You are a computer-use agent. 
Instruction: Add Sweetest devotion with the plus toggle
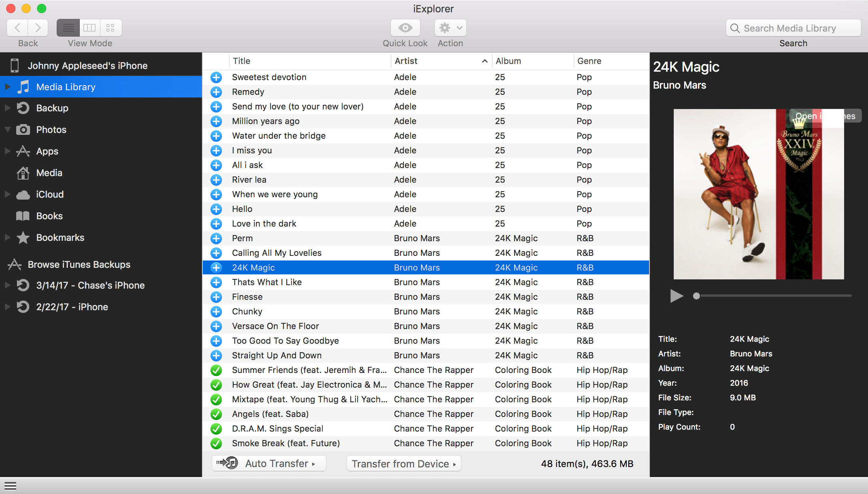click(216, 77)
